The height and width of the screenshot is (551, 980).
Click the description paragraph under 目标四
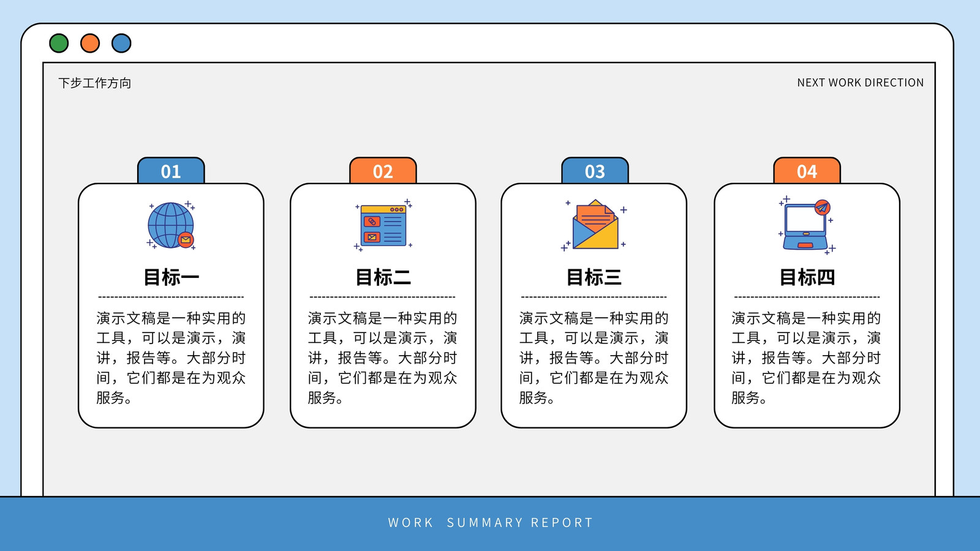click(806, 358)
